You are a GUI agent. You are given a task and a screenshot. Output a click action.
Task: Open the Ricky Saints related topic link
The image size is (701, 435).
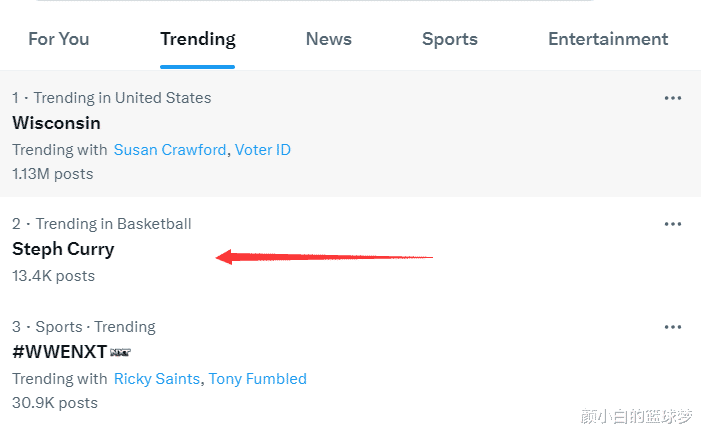[x=157, y=379]
